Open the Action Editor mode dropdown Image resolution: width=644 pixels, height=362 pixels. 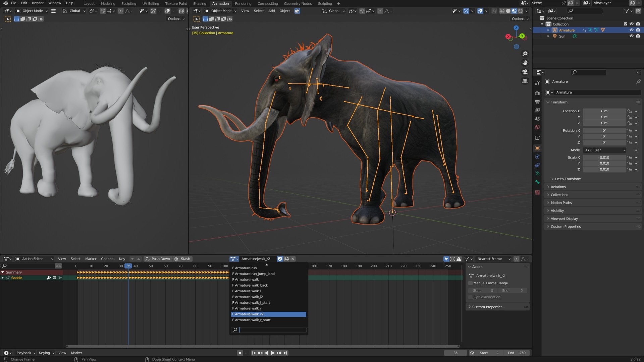[x=35, y=259]
